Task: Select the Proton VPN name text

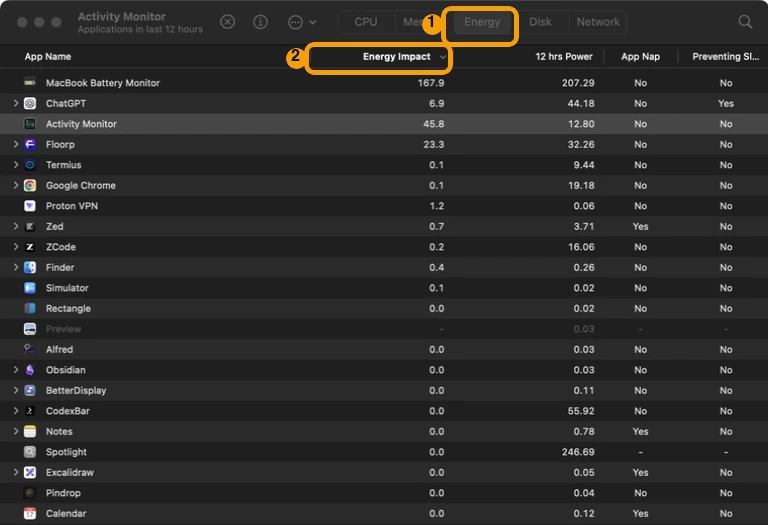Action: pyautogui.click(x=72, y=206)
